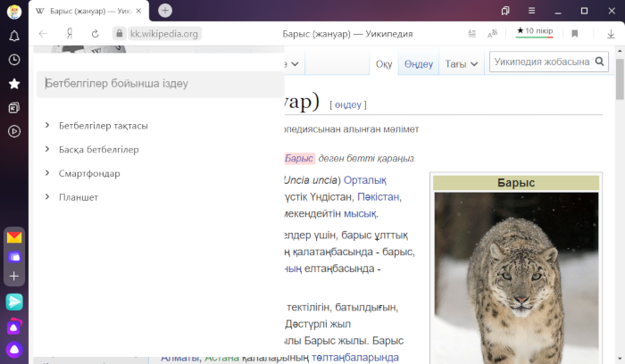The image size is (625, 364).
Task: Click the Бетбелгілер тақтасы label
Action: pyautogui.click(x=104, y=126)
